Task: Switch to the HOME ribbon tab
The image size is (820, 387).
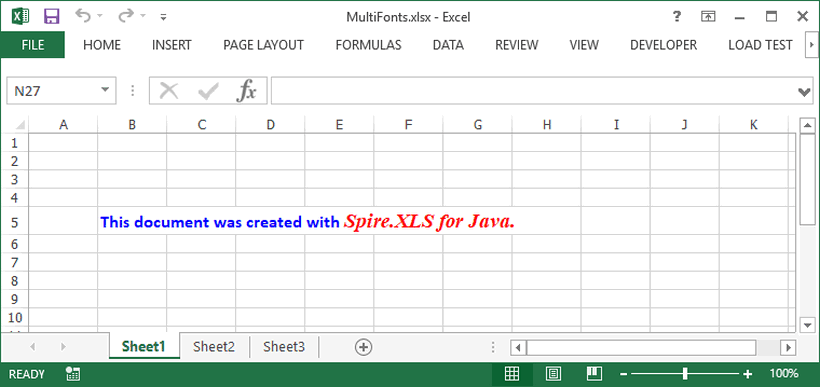Action: coord(102,45)
